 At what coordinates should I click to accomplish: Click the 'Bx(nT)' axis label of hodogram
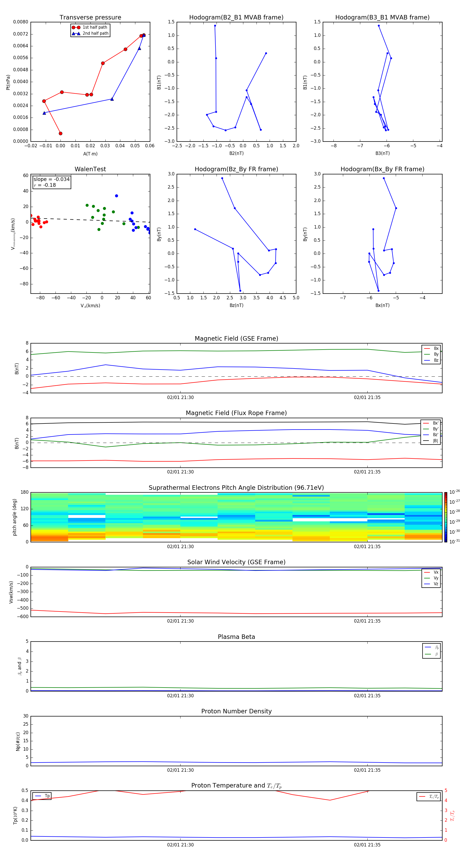(382, 305)
